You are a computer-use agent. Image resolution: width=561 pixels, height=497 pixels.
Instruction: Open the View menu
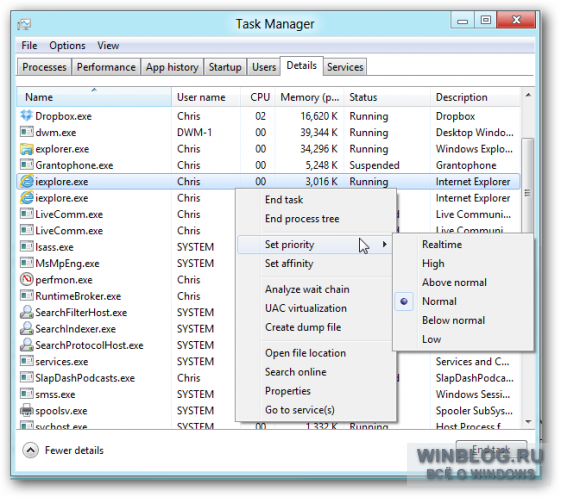[x=108, y=45]
